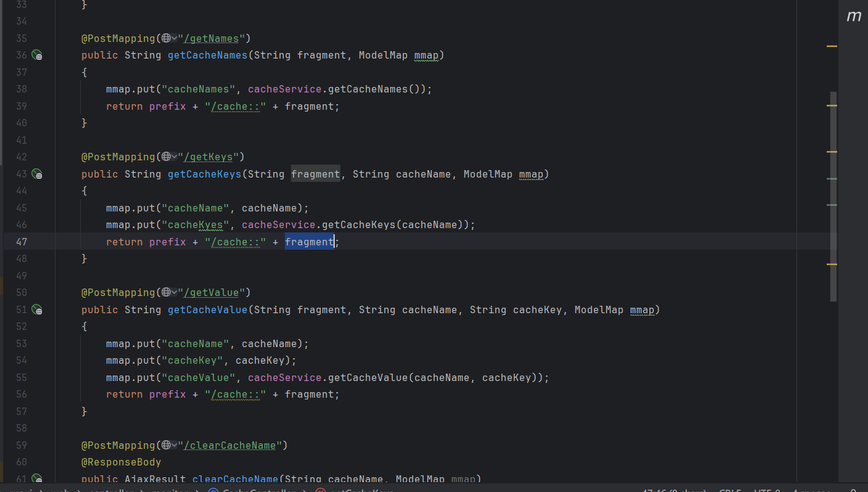The width and height of the screenshot is (868, 492).
Task: Click prefix variable on line 56
Action: (168, 395)
